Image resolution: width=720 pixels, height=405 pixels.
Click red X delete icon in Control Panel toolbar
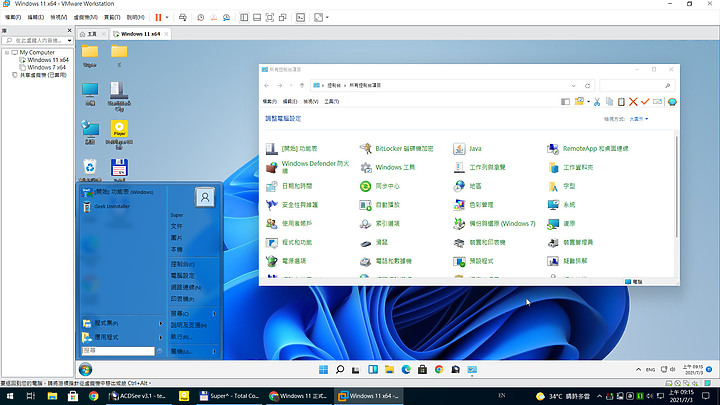coord(633,102)
